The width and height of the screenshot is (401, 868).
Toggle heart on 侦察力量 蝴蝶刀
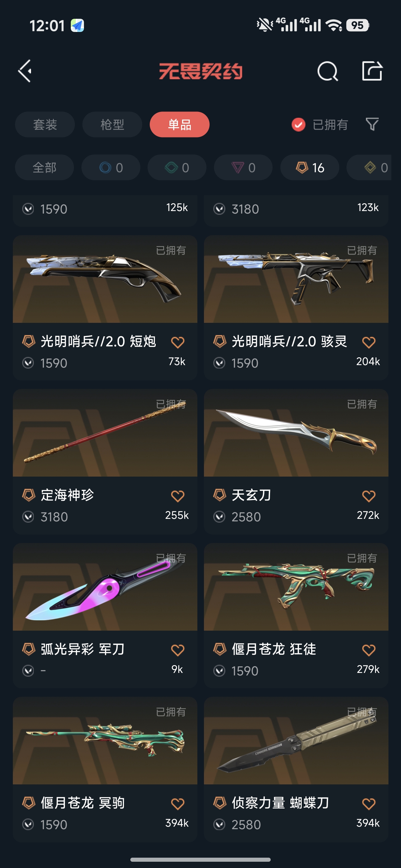(x=369, y=804)
